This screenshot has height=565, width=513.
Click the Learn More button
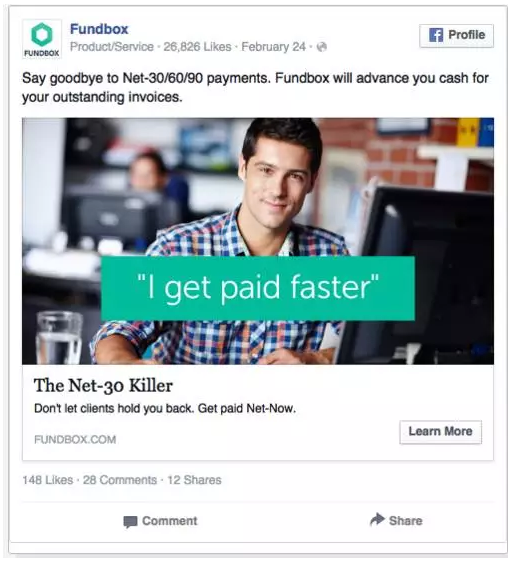point(440,432)
